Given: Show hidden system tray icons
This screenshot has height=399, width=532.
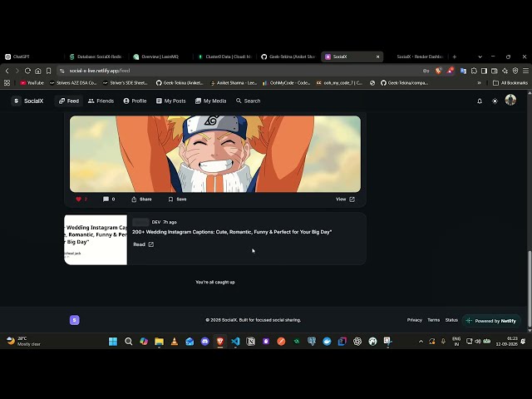Looking at the screenshot, I should (421, 342).
